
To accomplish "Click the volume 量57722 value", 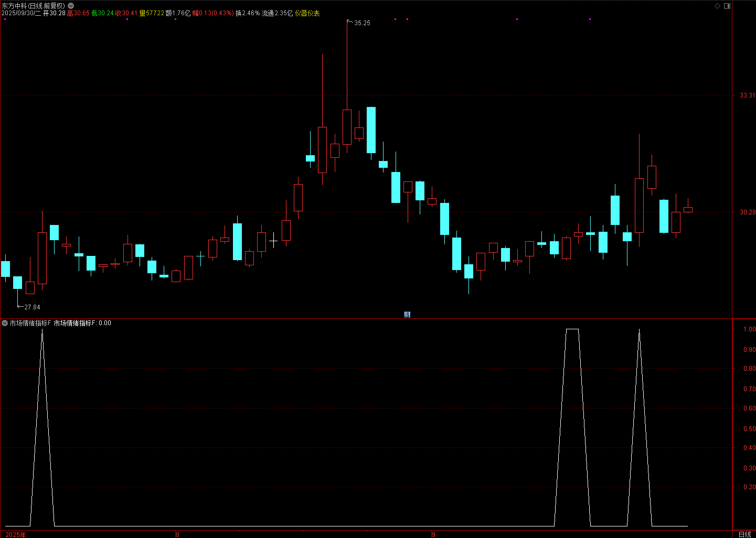I will point(152,13).
